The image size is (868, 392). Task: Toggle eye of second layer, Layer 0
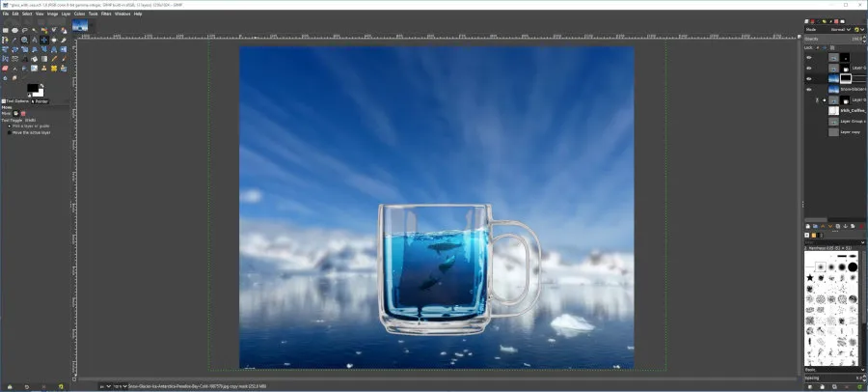[x=809, y=69]
